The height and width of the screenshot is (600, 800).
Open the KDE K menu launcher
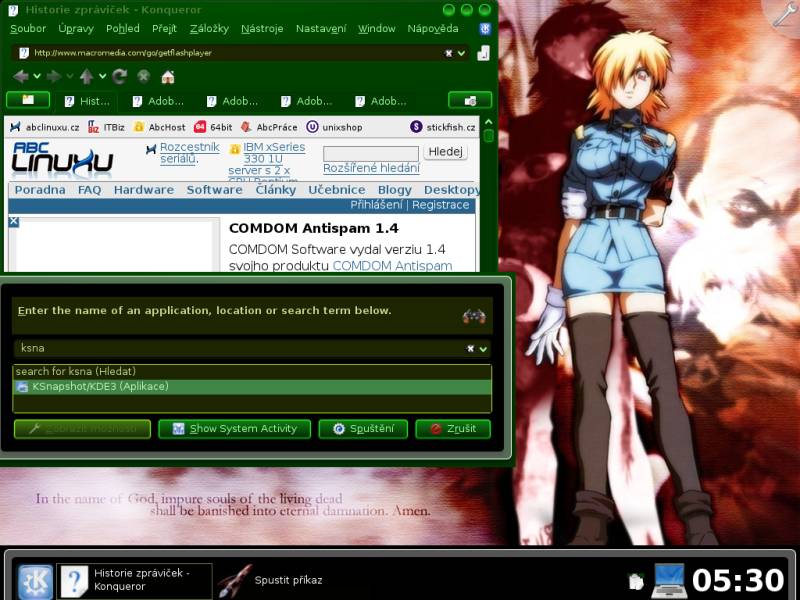pos(35,581)
